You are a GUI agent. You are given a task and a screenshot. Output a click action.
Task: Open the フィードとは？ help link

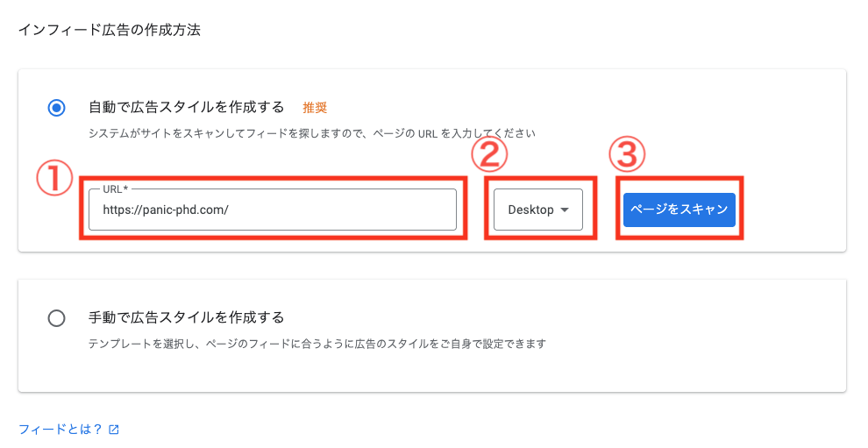pos(60,430)
